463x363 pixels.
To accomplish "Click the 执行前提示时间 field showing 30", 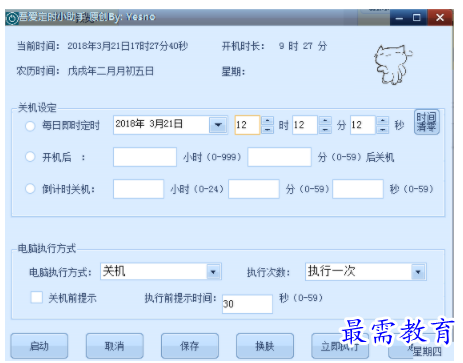I will (x=247, y=304).
